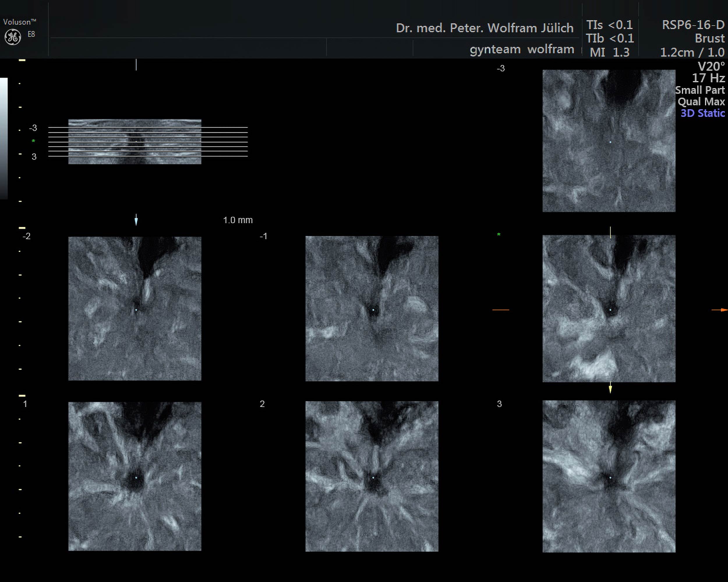728x582 pixels.
Task: Click the GE logo icon
Action: (13, 37)
